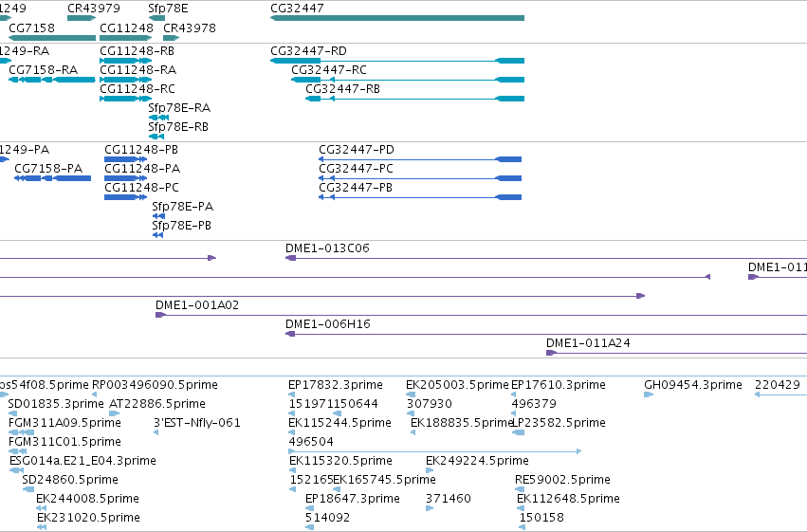Click the EP17832.3prime EST marker
The width and height of the screenshot is (807, 532).
[x=292, y=394]
